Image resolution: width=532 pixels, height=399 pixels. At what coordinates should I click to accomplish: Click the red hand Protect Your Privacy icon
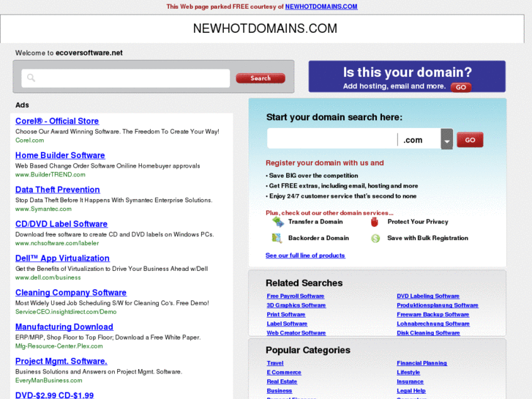(375, 222)
